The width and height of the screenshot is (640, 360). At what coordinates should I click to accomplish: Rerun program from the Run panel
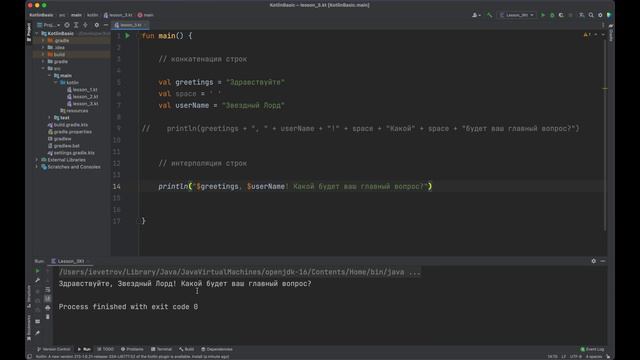[x=38, y=271]
